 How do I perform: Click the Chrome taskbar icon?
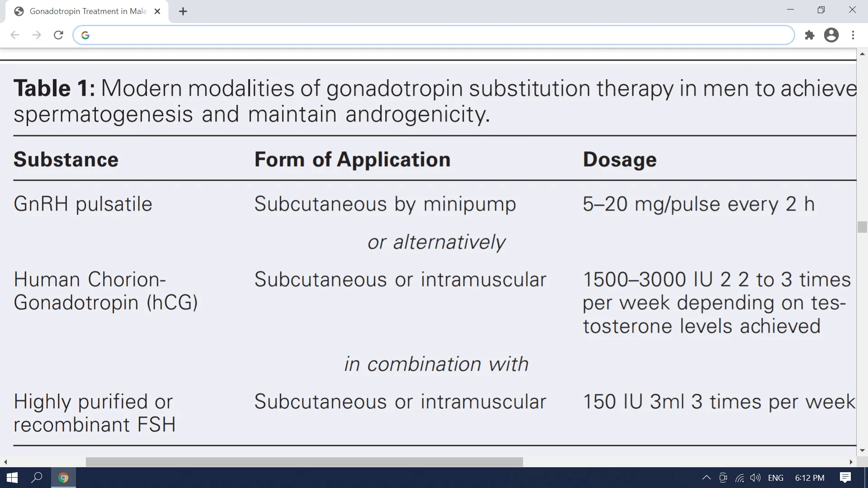click(63, 478)
